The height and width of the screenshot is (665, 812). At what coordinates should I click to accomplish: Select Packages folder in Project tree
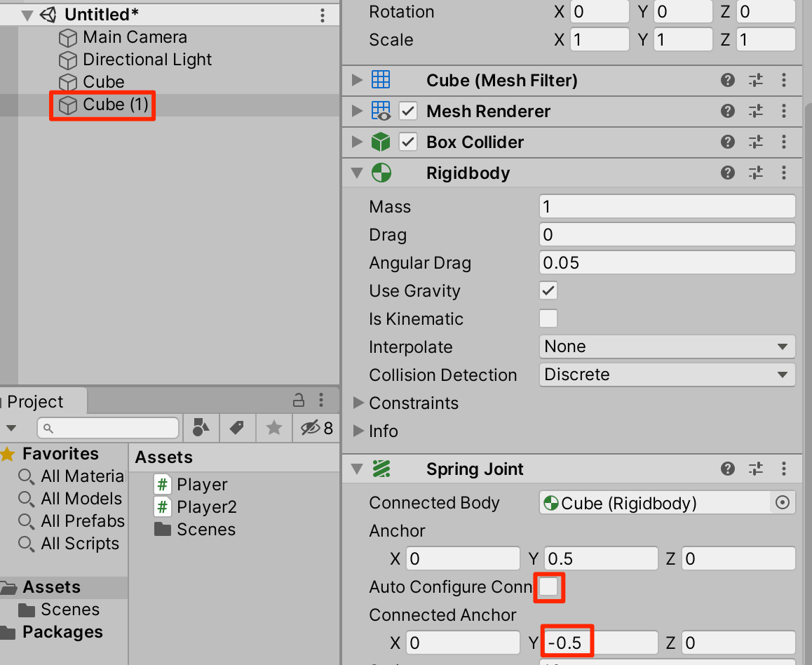tap(51, 632)
